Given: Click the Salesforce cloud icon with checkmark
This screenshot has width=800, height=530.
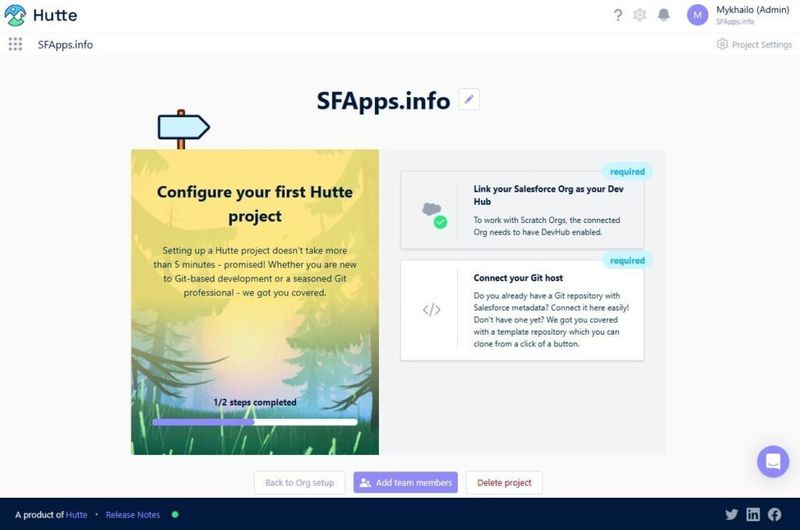Looking at the screenshot, I should tap(435, 215).
